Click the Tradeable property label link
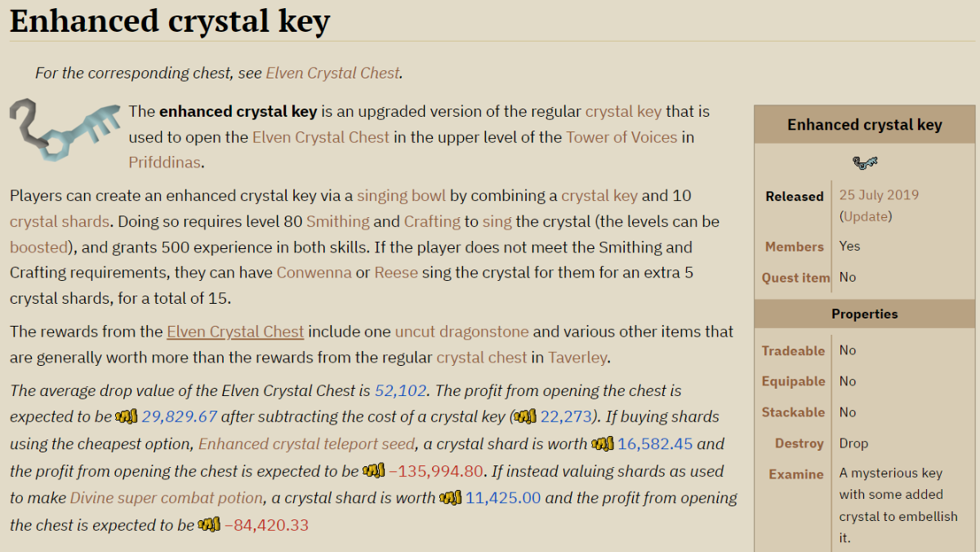The height and width of the screenshot is (552, 980). (793, 350)
